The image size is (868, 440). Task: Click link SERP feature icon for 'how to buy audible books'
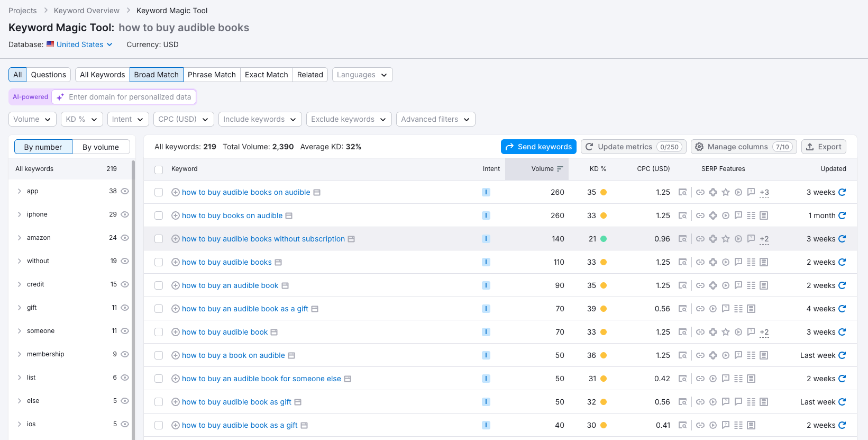[x=700, y=262]
